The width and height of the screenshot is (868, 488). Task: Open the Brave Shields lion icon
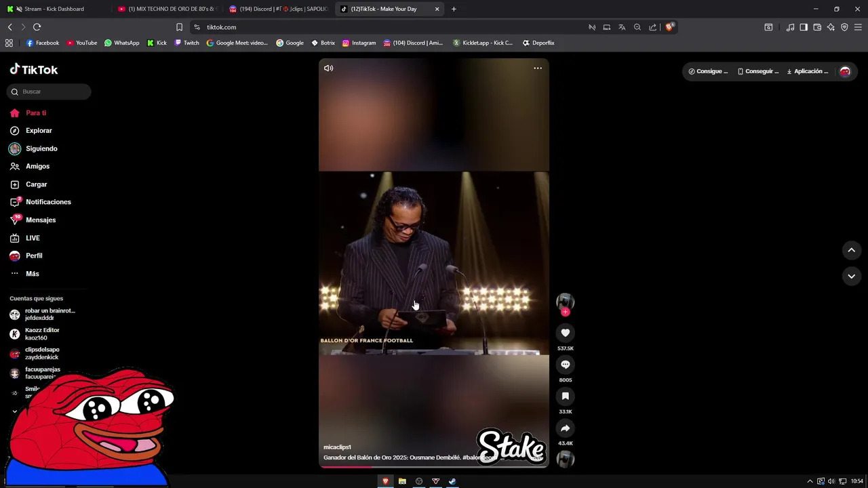669,27
